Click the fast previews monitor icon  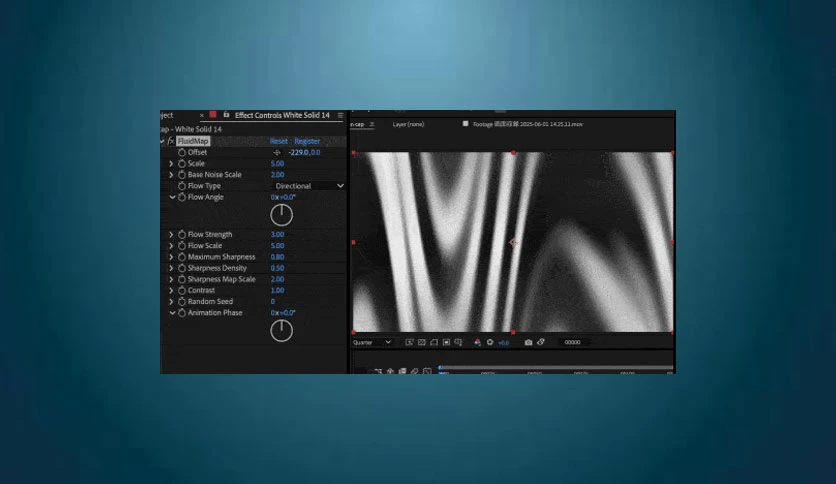tap(409, 342)
